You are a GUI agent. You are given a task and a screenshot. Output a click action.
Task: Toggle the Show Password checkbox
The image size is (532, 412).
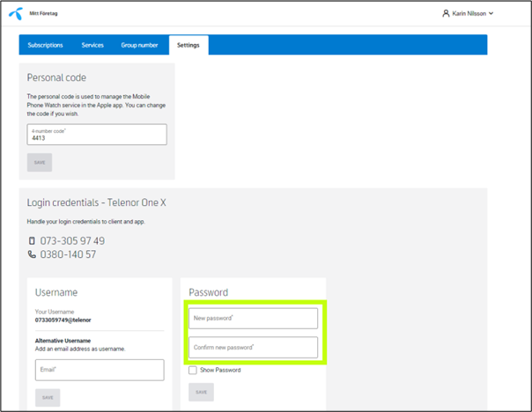(193, 370)
